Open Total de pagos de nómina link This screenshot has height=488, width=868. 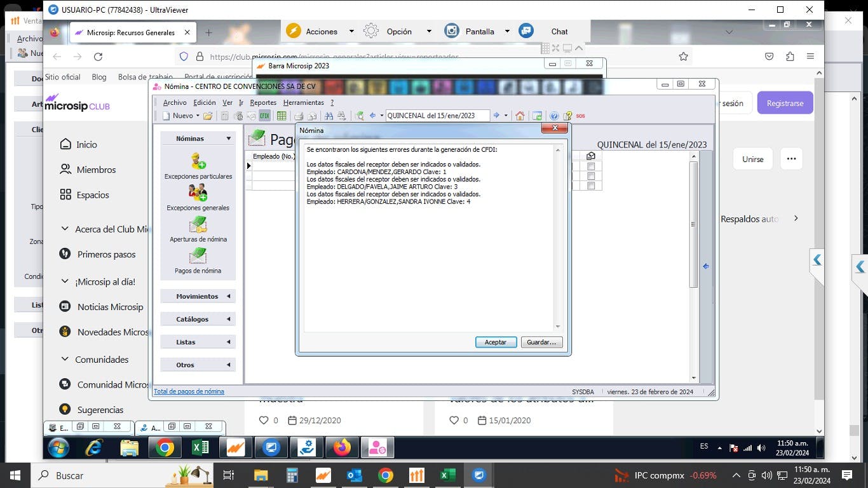pos(189,391)
